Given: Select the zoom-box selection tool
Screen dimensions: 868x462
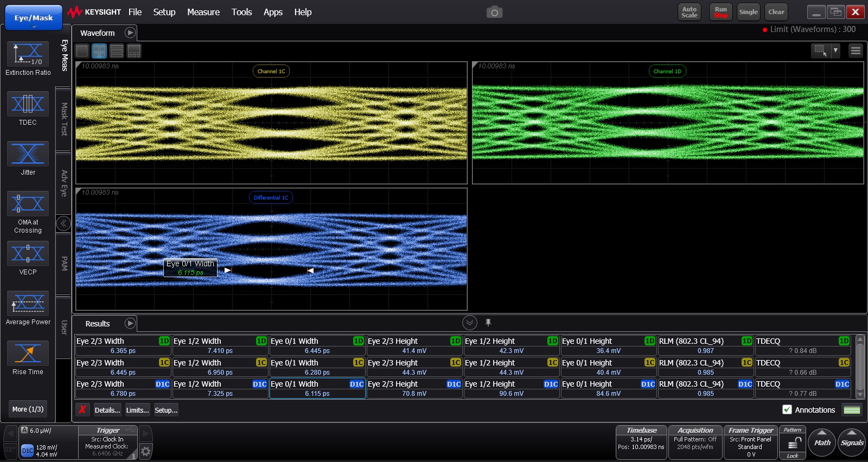Looking at the screenshot, I should coord(821,50).
